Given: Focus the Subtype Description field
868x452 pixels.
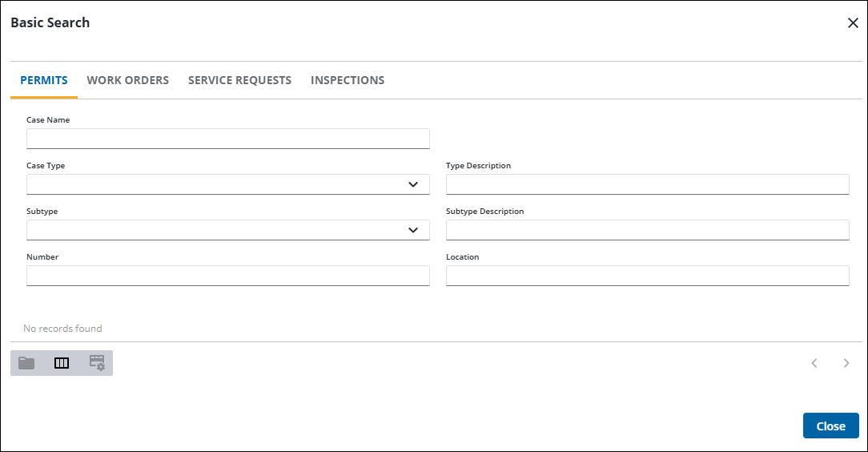Looking at the screenshot, I should pyautogui.click(x=648, y=230).
